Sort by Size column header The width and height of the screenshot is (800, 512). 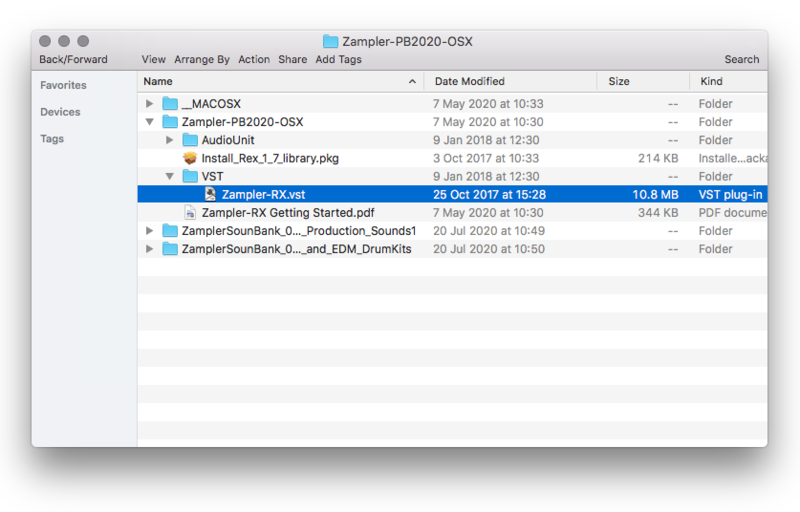point(643,82)
